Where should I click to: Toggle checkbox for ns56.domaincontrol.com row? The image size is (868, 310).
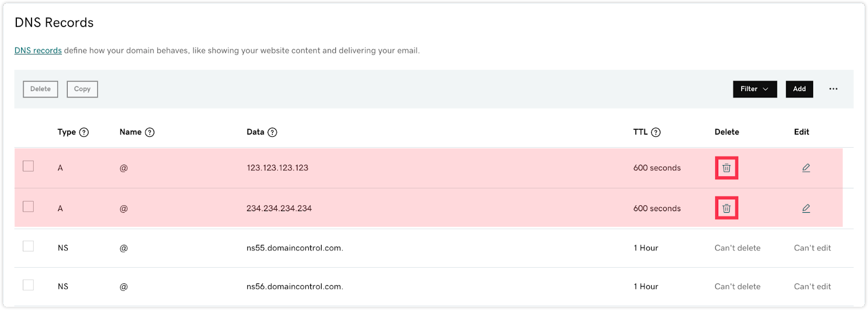(x=28, y=285)
